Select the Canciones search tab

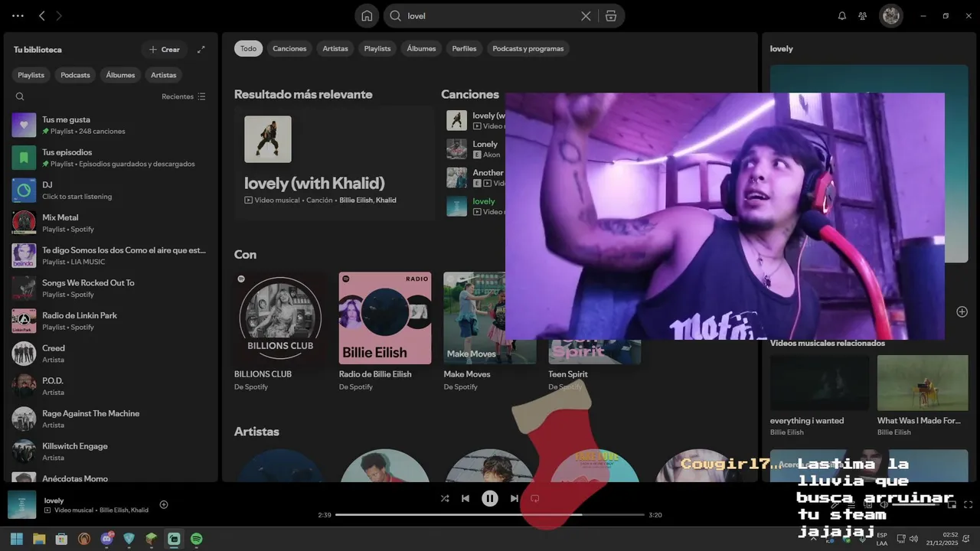(x=289, y=48)
